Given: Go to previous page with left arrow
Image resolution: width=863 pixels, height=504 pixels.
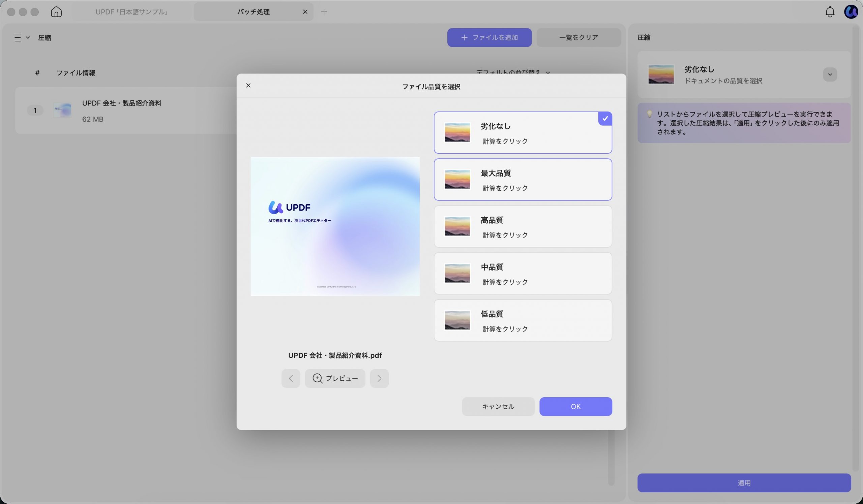Looking at the screenshot, I should (x=291, y=378).
